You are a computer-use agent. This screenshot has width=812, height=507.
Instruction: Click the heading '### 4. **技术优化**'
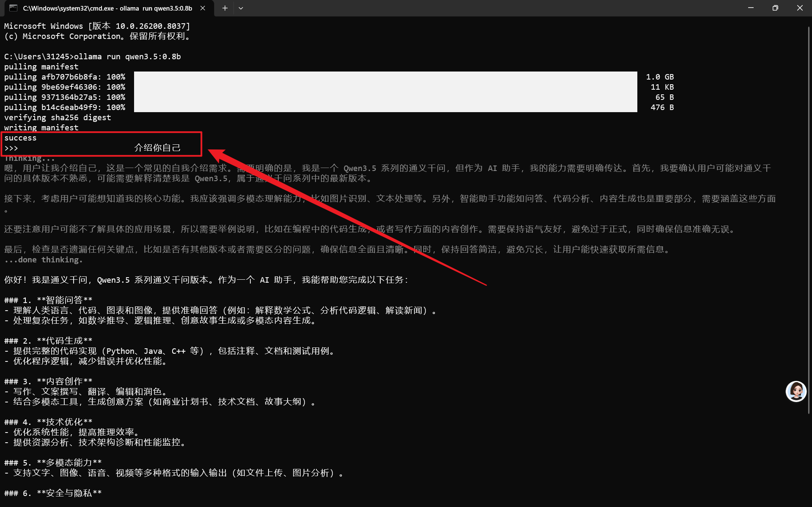click(48, 422)
